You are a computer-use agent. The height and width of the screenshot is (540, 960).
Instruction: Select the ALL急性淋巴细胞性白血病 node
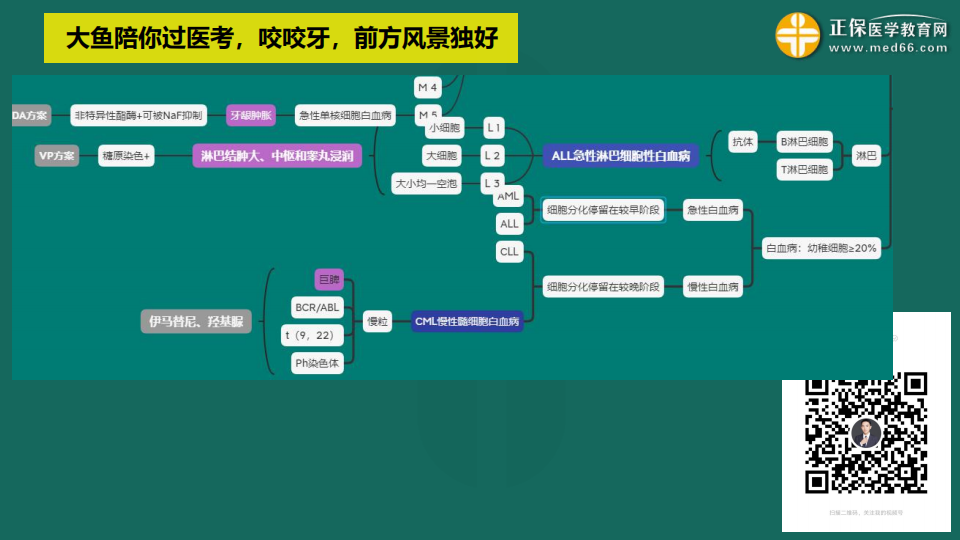tap(621, 156)
